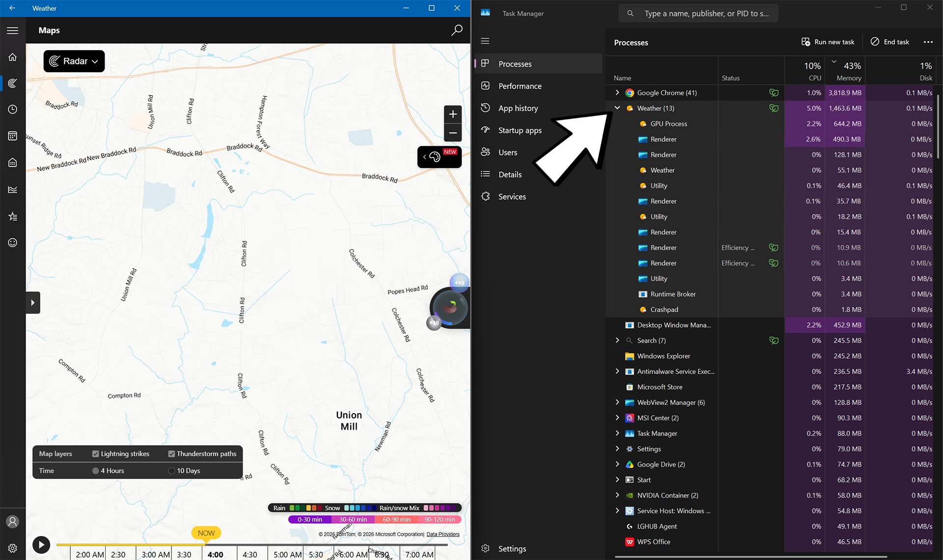The height and width of the screenshot is (560, 943).
Task: Open the Data Providers link on map
Action: tap(443, 534)
